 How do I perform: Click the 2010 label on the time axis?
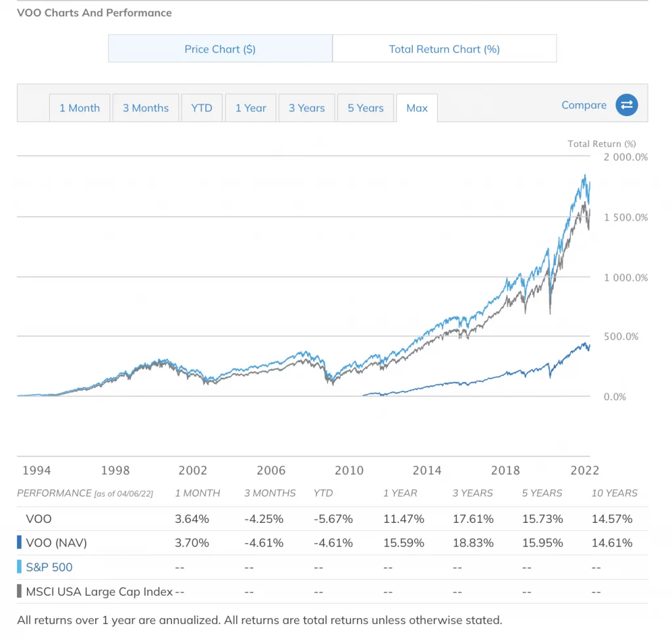click(x=349, y=470)
